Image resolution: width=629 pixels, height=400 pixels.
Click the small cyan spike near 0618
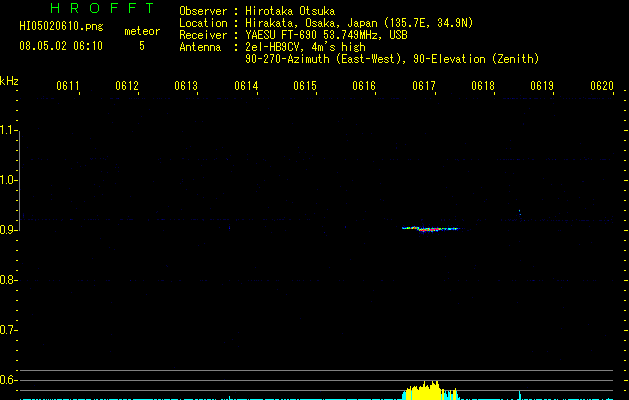[520, 395]
